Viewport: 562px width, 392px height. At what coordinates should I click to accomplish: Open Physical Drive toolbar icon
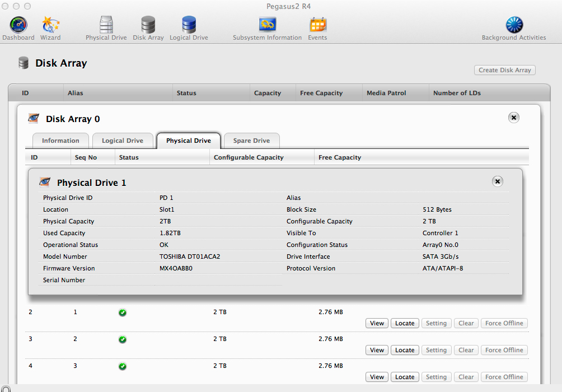click(x=106, y=25)
